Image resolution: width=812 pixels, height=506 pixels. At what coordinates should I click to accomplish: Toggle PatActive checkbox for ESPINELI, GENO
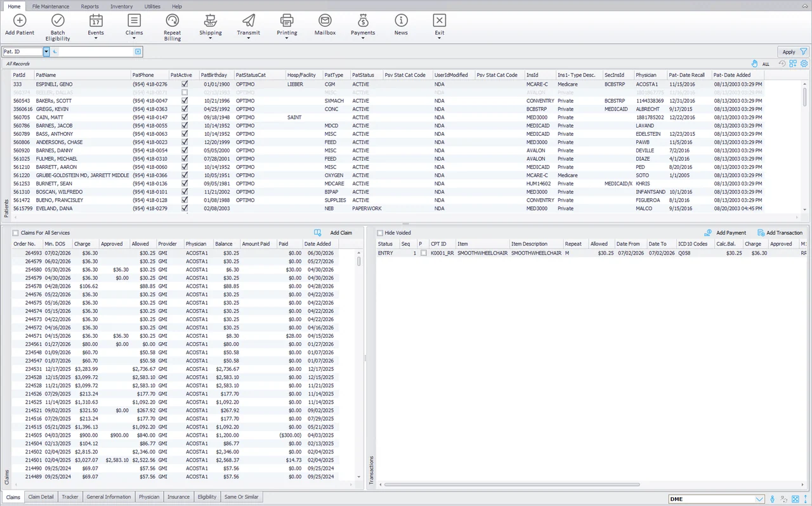click(185, 84)
